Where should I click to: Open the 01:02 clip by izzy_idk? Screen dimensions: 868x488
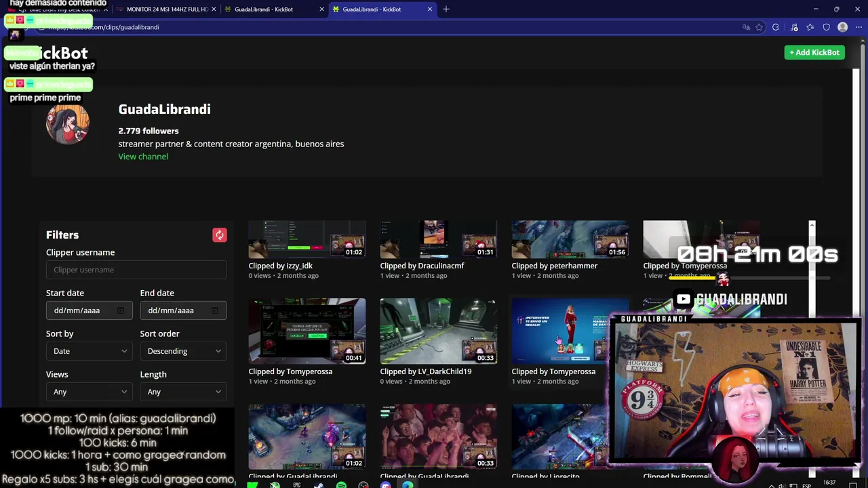pyautogui.click(x=307, y=239)
